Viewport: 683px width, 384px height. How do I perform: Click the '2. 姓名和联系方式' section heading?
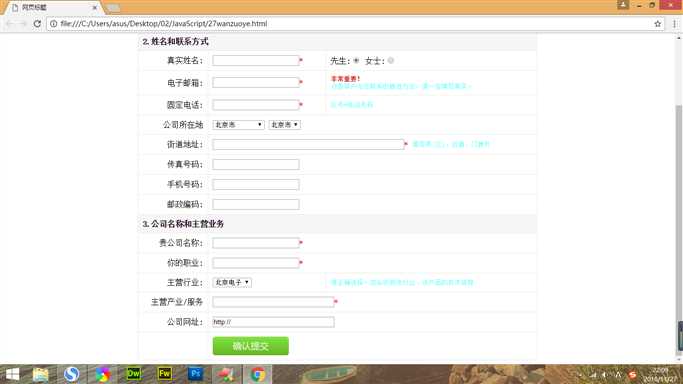(175, 42)
